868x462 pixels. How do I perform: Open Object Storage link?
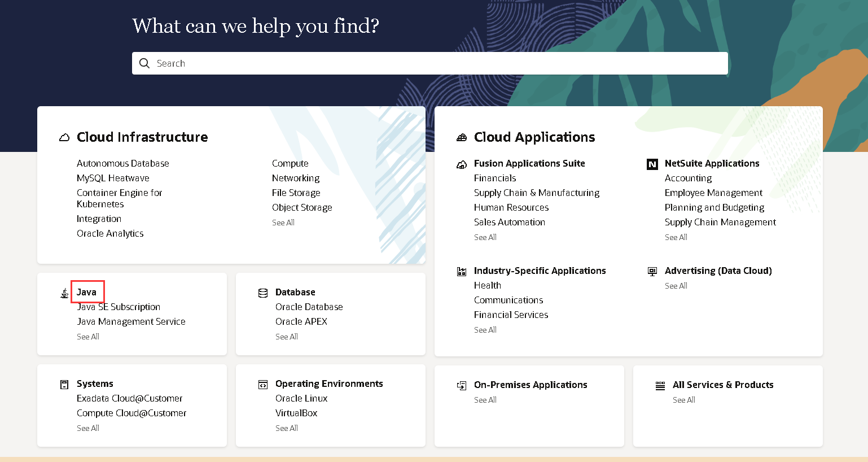point(302,207)
